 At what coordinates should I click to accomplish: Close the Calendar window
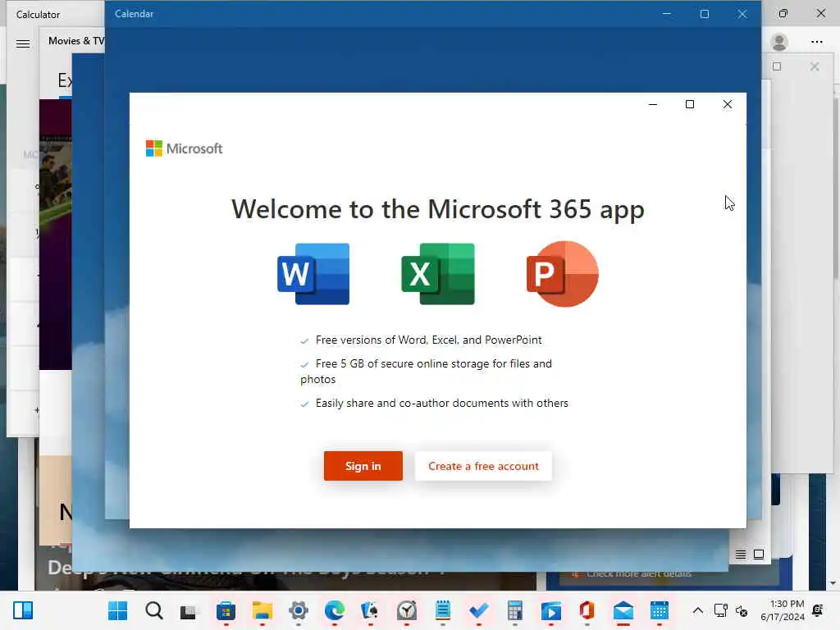(x=742, y=14)
